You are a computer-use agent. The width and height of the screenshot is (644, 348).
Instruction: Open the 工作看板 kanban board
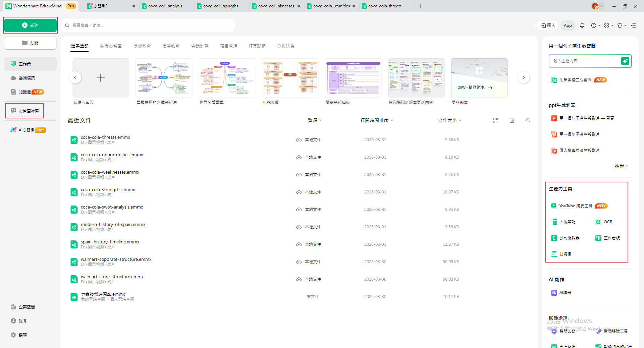pyautogui.click(x=611, y=238)
